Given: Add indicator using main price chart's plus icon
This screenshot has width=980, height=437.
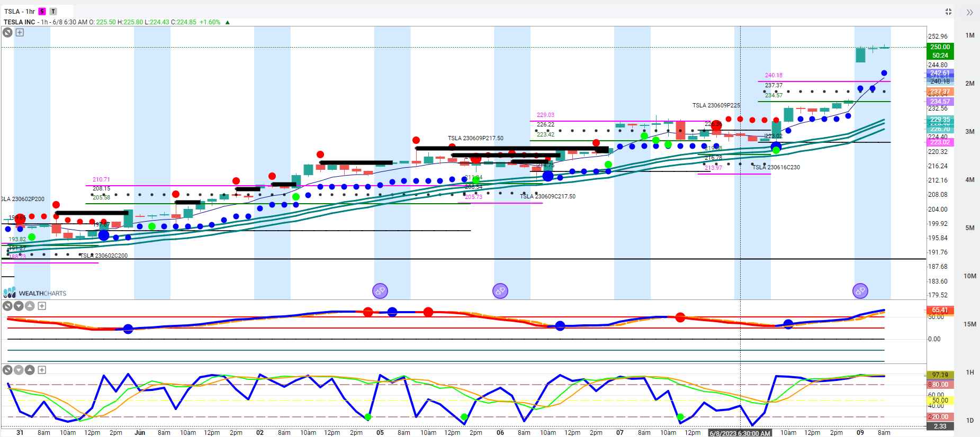Looking at the screenshot, I should (x=20, y=32).
